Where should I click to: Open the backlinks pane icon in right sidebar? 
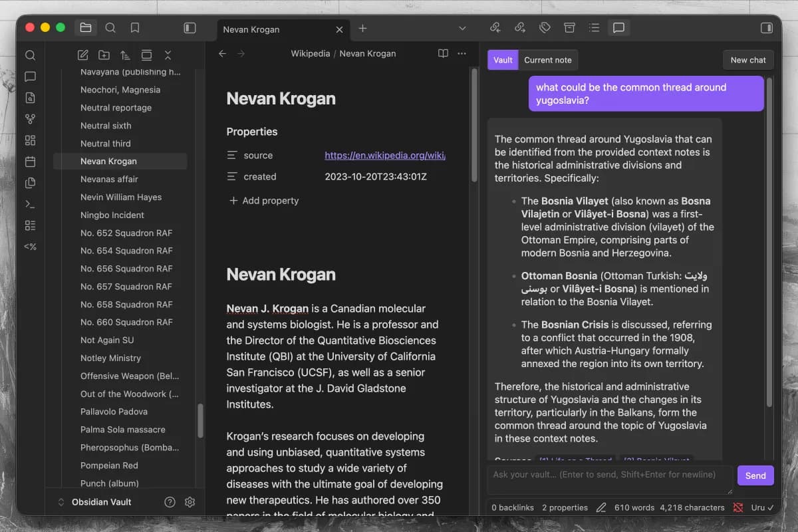click(x=495, y=28)
